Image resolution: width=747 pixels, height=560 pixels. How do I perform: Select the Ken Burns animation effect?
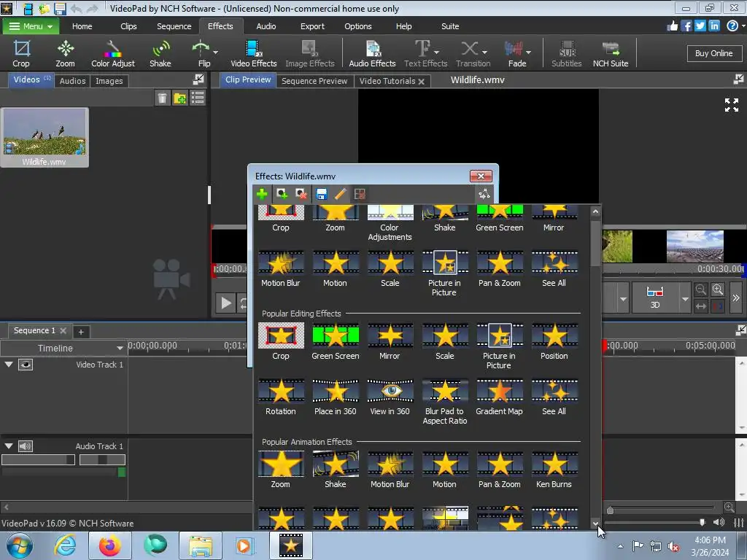tap(554, 470)
